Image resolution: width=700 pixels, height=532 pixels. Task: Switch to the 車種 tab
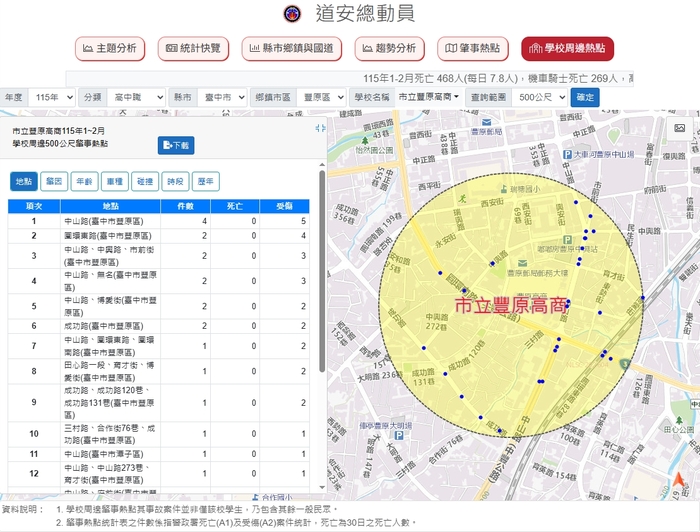click(x=115, y=181)
